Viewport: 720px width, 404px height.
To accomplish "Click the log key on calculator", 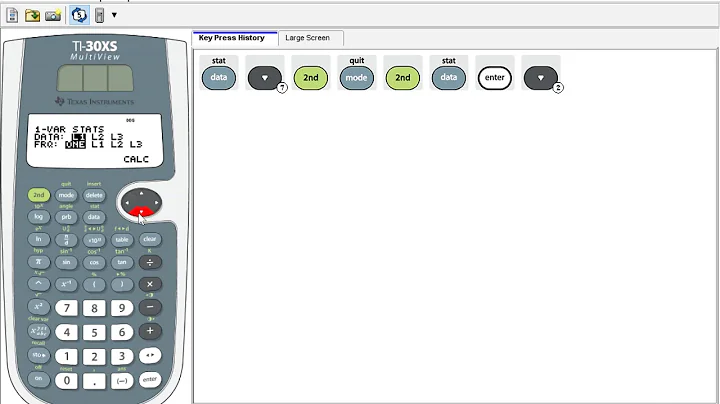I will [x=39, y=217].
